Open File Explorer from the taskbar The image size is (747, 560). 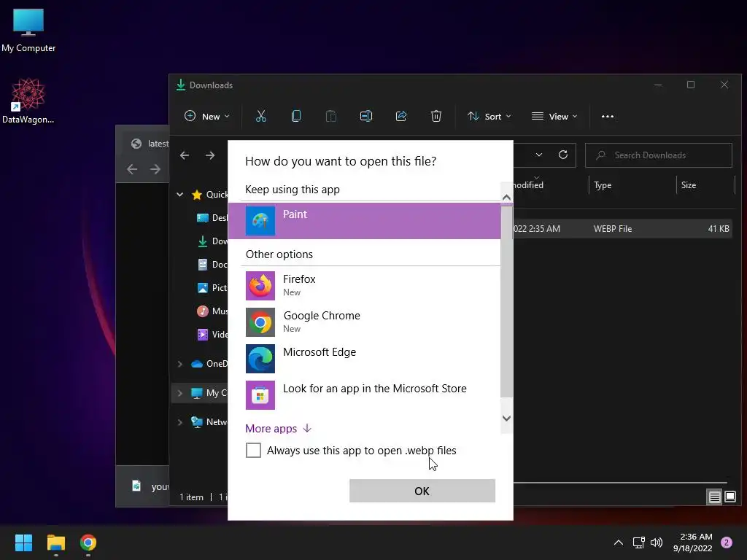pos(55,542)
